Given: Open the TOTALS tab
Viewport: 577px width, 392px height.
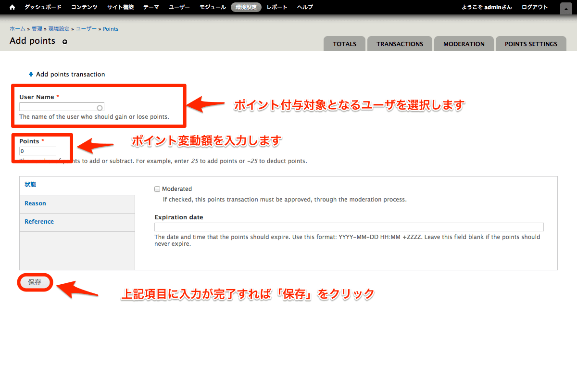Looking at the screenshot, I should (x=344, y=44).
